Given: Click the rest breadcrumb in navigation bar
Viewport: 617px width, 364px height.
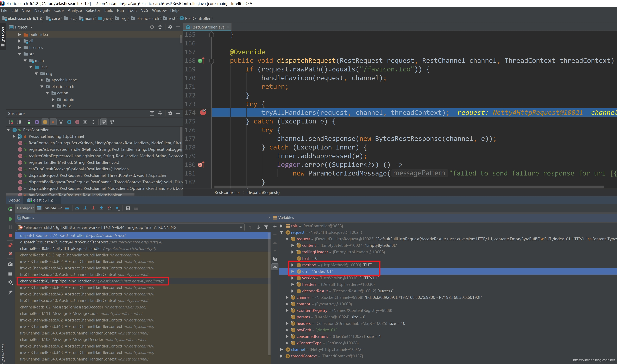Looking at the screenshot, I should pyautogui.click(x=169, y=18).
